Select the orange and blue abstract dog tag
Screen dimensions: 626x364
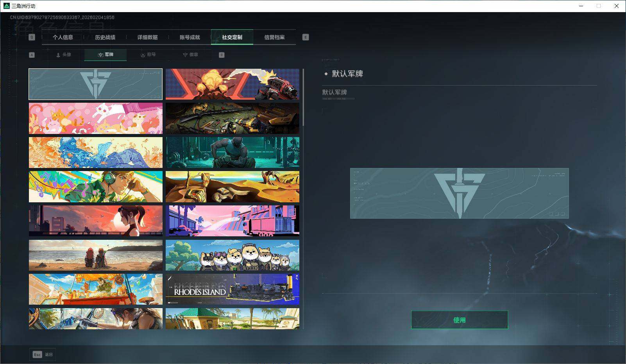(96, 153)
